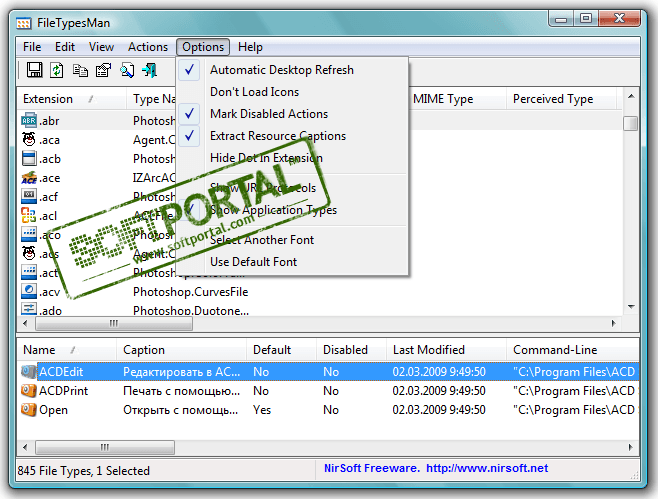Screen dimensions: 658x499
Task: Enable Hide Dot In Extension option
Action: tap(292, 158)
